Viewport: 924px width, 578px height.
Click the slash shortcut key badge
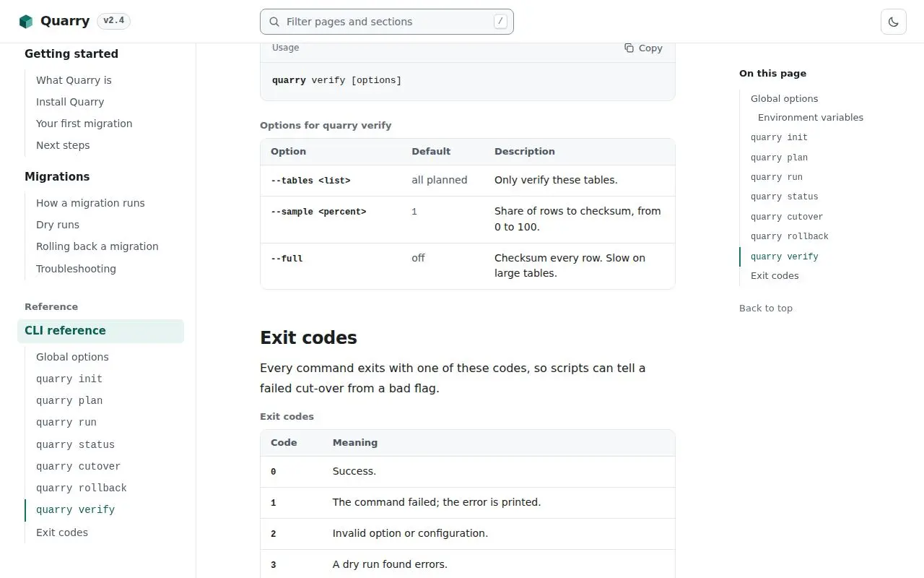tap(500, 21)
